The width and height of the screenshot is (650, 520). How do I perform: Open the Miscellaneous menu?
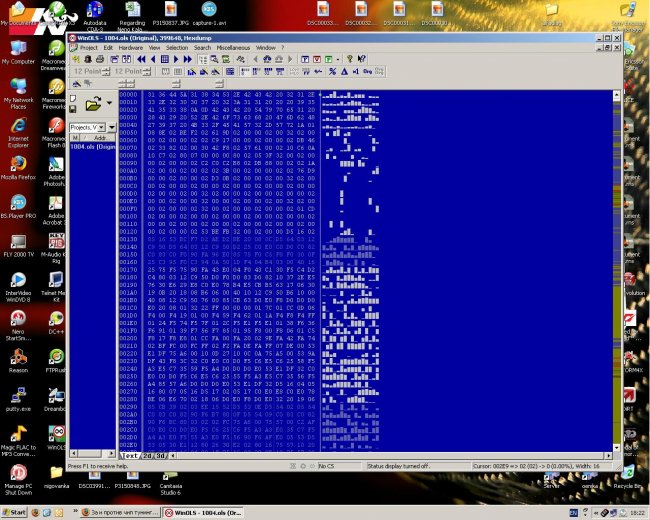(x=232, y=47)
